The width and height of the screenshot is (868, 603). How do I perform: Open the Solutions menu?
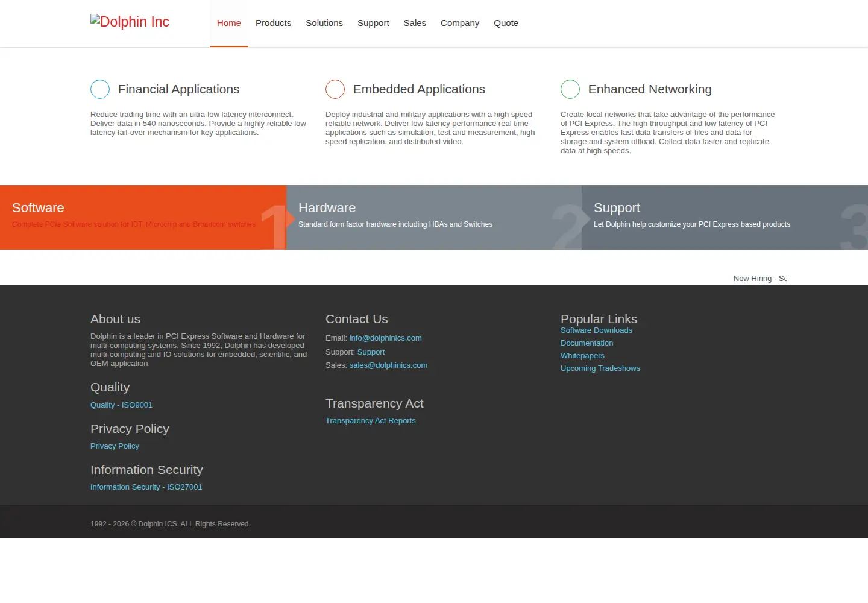(x=324, y=23)
